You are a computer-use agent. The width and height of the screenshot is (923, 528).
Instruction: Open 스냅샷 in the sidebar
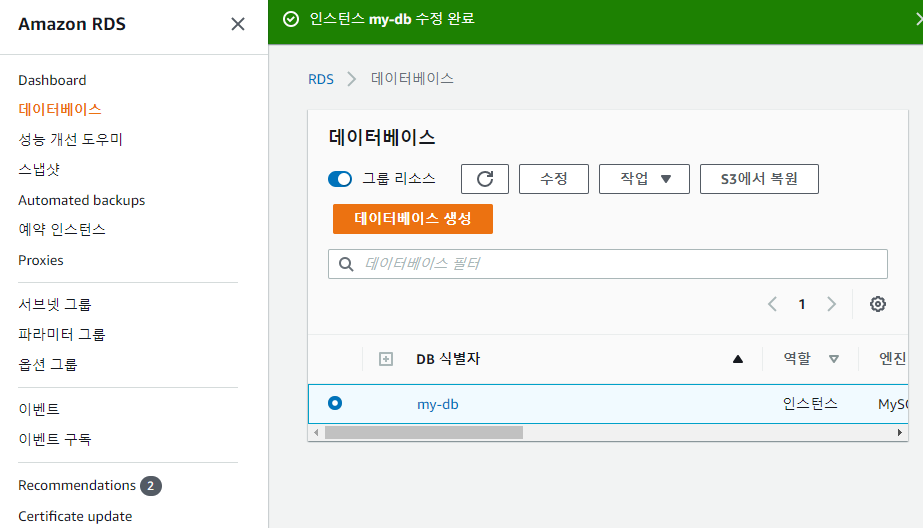click(x=39, y=170)
